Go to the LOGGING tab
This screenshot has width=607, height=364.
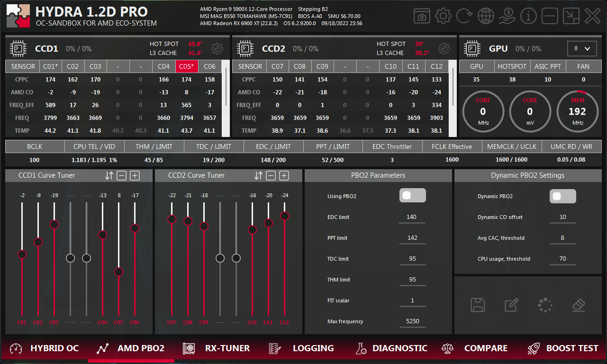301,348
